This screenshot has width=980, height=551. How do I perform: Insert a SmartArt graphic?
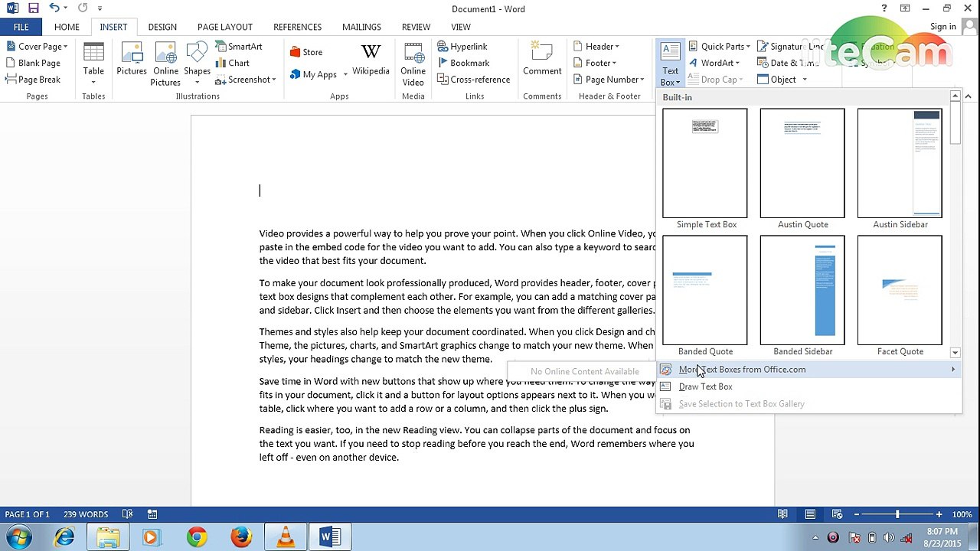coord(238,46)
